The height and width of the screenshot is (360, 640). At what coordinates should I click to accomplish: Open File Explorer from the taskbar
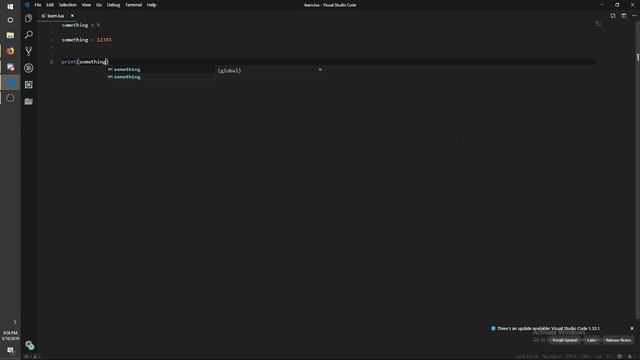pos(10,36)
